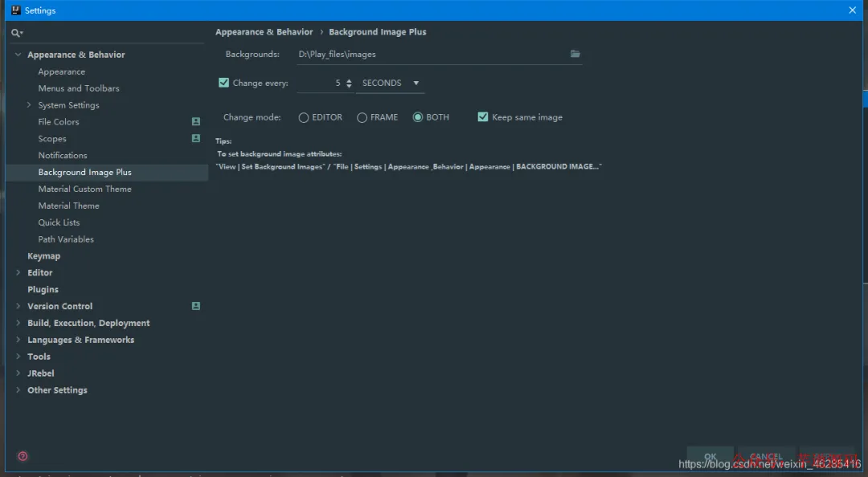Select the EDITOR change mode radio
Screen dimensions: 868x477
pos(303,117)
